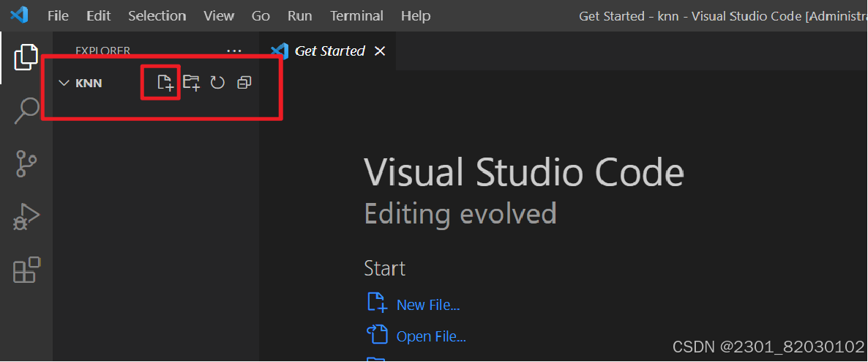868x362 pixels.
Task: Collapse all folders in Explorer
Action: [244, 83]
